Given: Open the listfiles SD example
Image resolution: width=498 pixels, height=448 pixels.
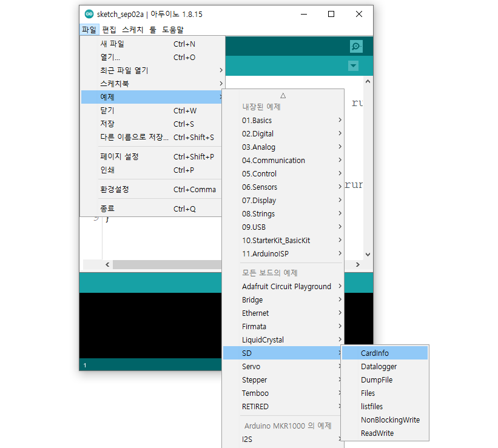Looking at the screenshot, I should 385,406.
